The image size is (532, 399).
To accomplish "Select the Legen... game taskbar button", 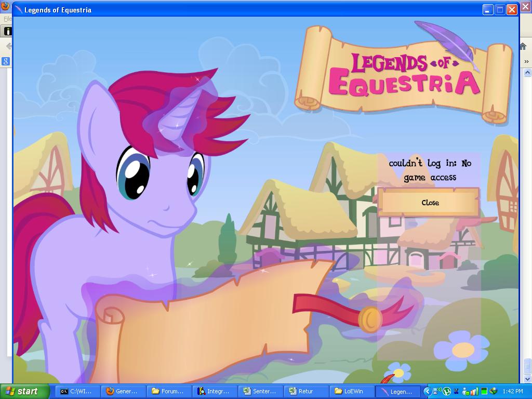I will pos(398,392).
